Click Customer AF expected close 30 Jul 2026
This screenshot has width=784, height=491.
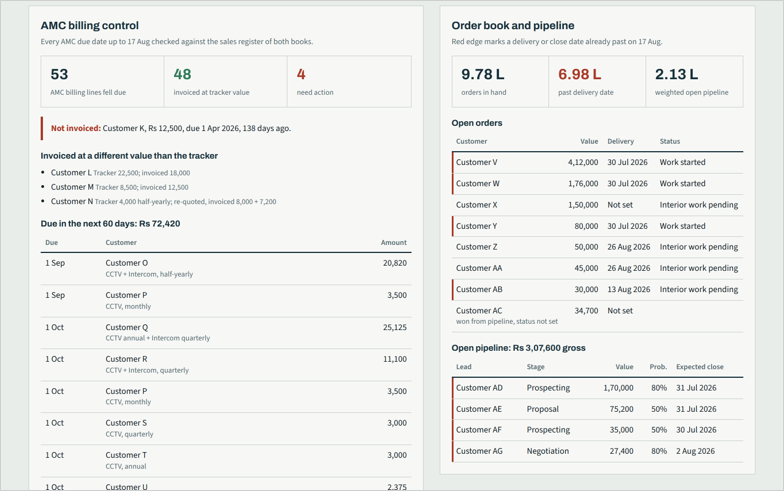coord(696,430)
